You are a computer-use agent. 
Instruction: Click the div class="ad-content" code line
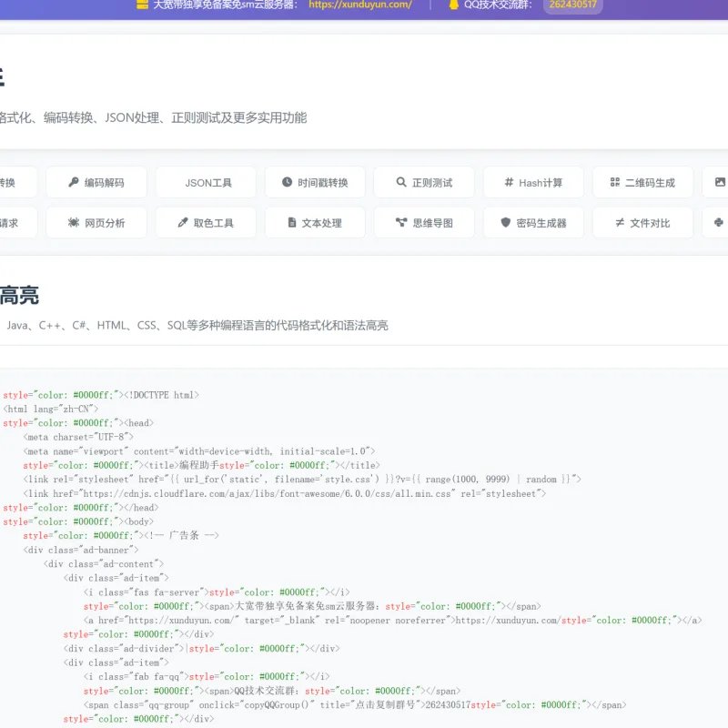pos(104,564)
